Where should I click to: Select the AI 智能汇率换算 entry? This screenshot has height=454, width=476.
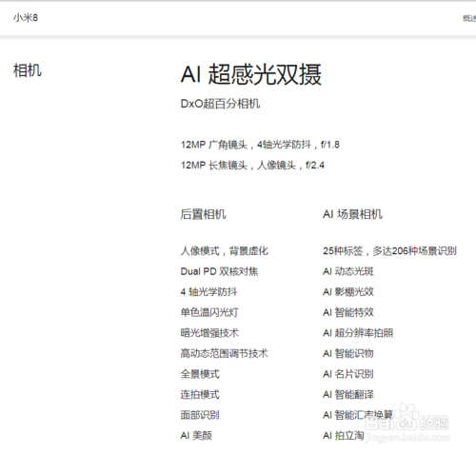tap(358, 415)
